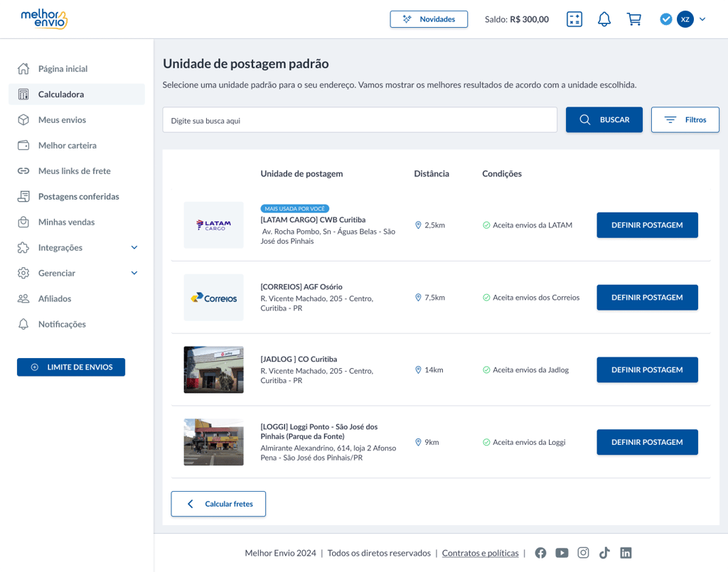
Task: Click the LATAM Cargo logo thumbnail
Action: pos(213,225)
